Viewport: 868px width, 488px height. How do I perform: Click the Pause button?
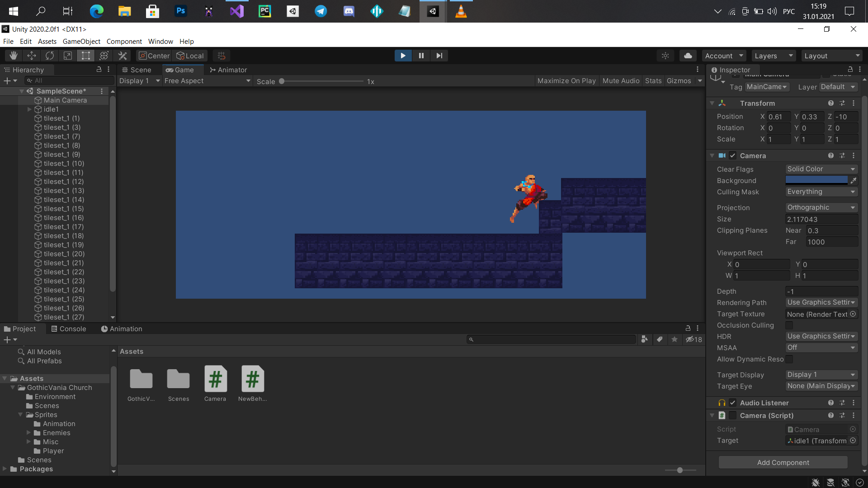pyautogui.click(x=421, y=56)
